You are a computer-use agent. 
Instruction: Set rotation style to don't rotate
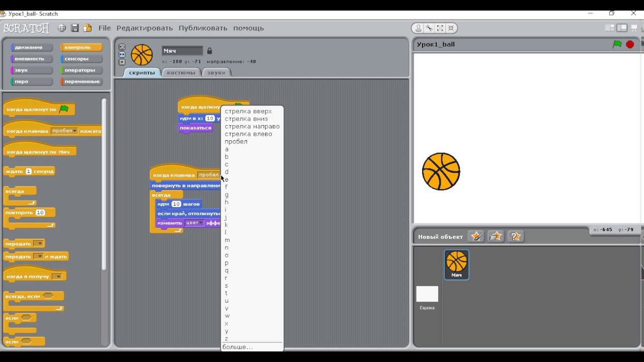tap(122, 62)
